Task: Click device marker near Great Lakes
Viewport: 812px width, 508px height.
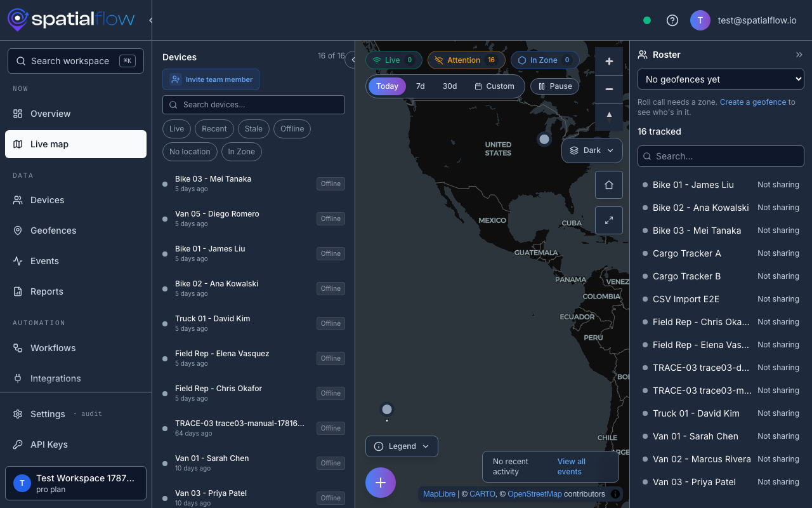Action: coord(544,139)
